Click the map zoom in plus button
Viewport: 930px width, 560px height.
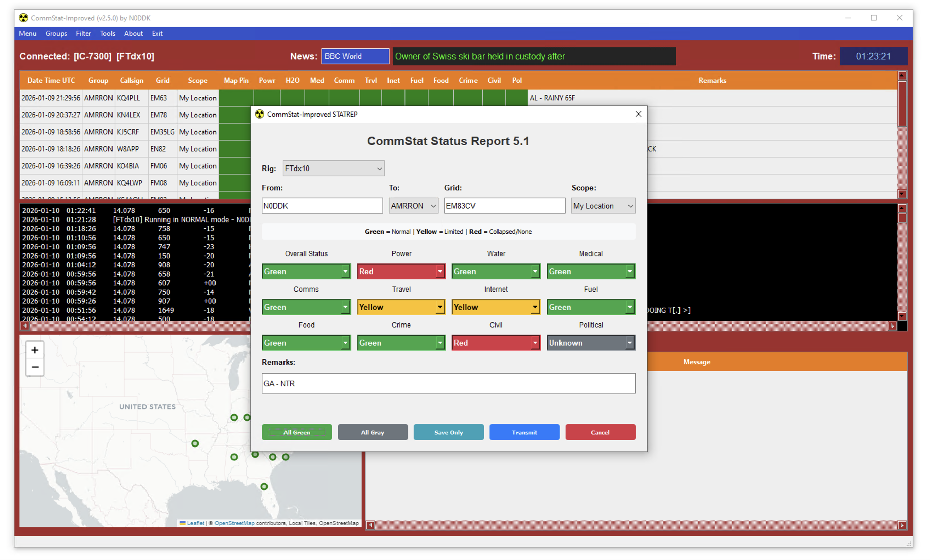pos(35,350)
